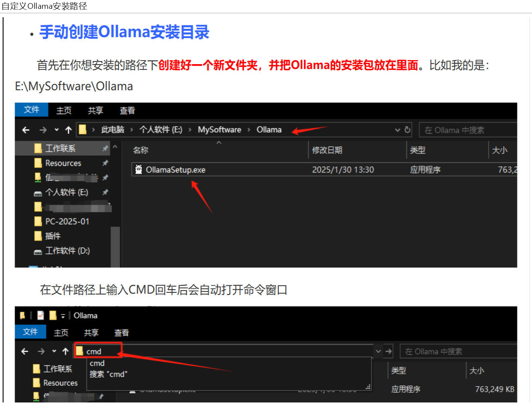Click folder icon starting the breadcrumb address bar
The width and height of the screenshot is (532, 406).
pos(82,130)
